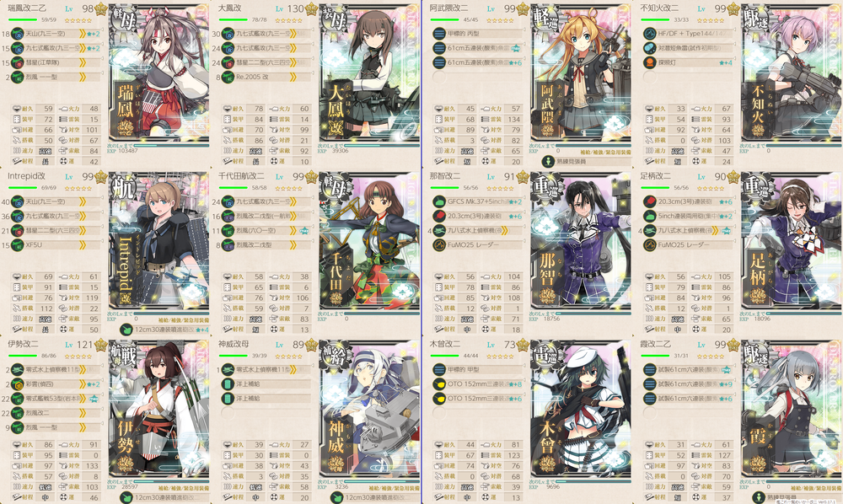Click the proficiency chevron beside 烈風(六〇一空)
The width and height of the screenshot is (843, 504).
coord(293,230)
